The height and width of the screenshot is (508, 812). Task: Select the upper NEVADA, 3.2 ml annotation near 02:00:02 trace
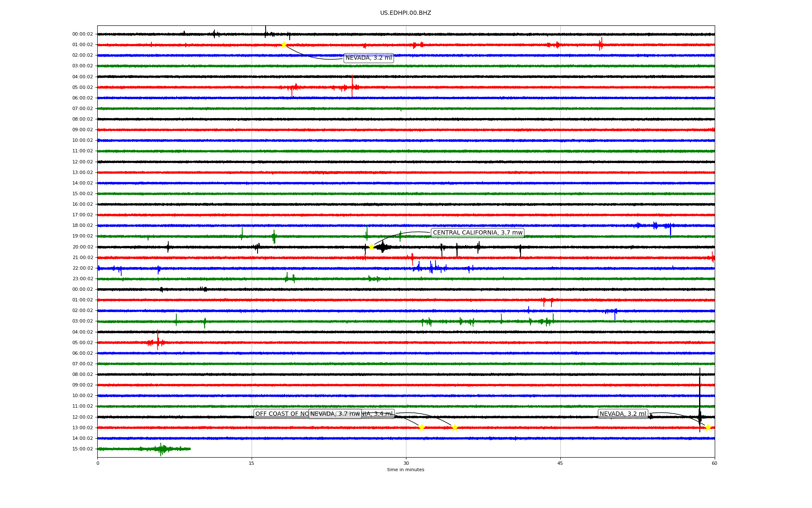pos(369,58)
